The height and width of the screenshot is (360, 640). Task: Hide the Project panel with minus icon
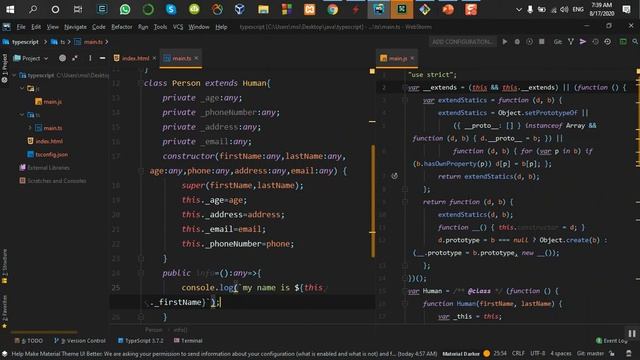pyautogui.click(x=102, y=58)
